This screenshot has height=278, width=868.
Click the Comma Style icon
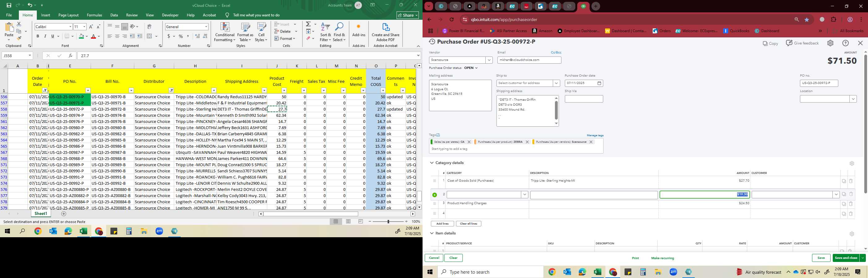point(188,36)
